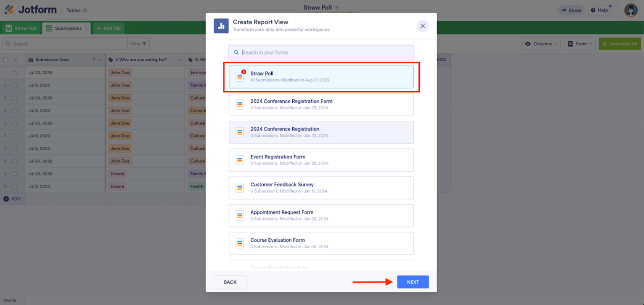
Task: Click the Search in your forms input field
Action: pyautogui.click(x=321, y=52)
